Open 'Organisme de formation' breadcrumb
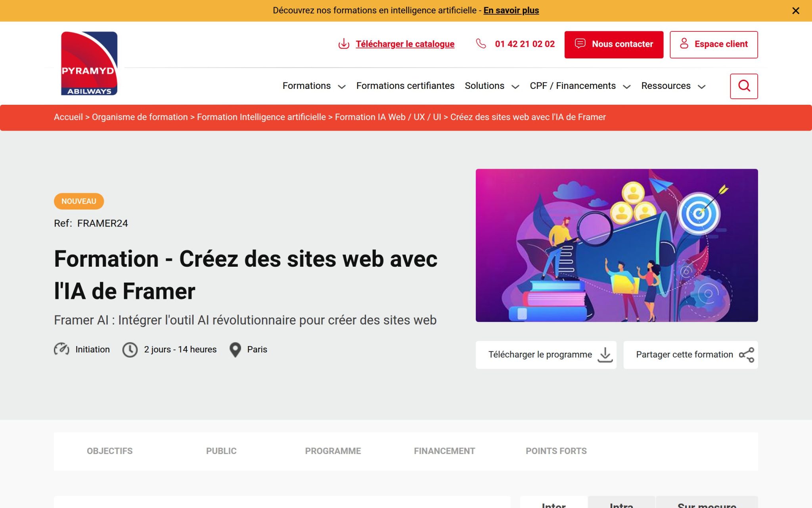Viewport: 812px width, 508px height. [x=140, y=117]
